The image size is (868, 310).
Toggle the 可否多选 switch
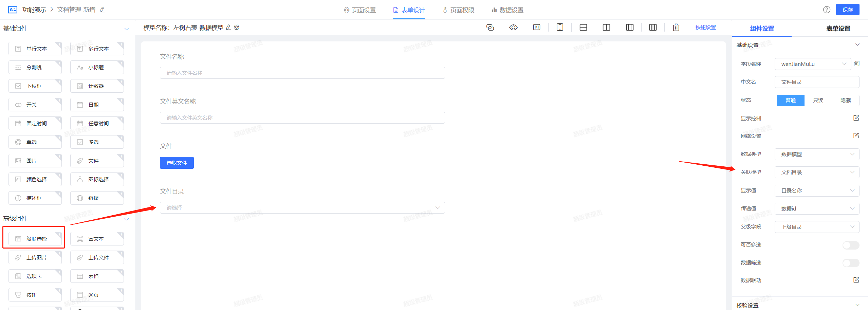(x=851, y=245)
